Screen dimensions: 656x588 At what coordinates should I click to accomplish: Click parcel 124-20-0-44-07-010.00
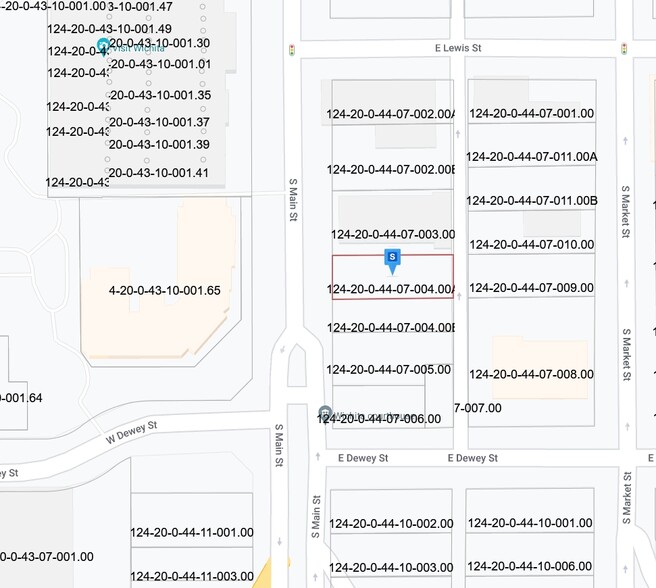point(531,244)
